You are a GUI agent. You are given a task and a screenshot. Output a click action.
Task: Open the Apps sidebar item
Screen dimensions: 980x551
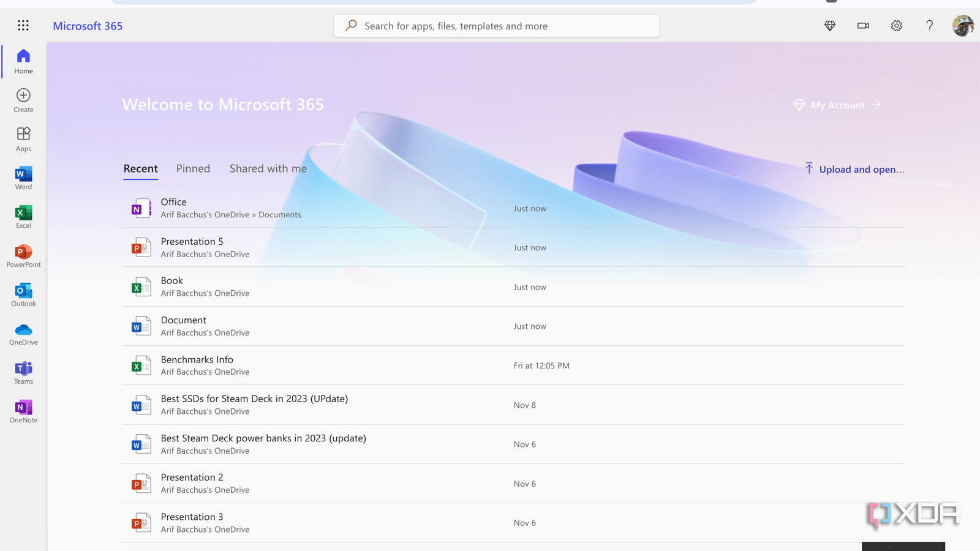point(23,139)
